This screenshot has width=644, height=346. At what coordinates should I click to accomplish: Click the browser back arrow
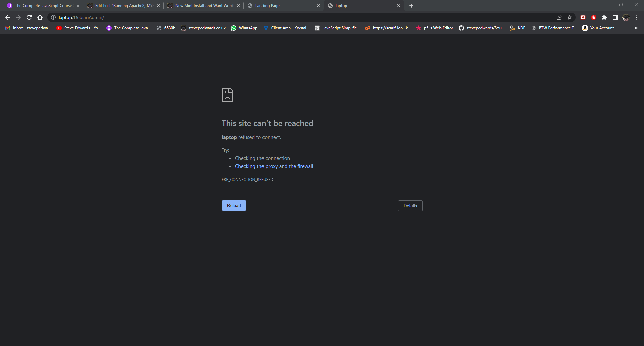pos(8,17)
